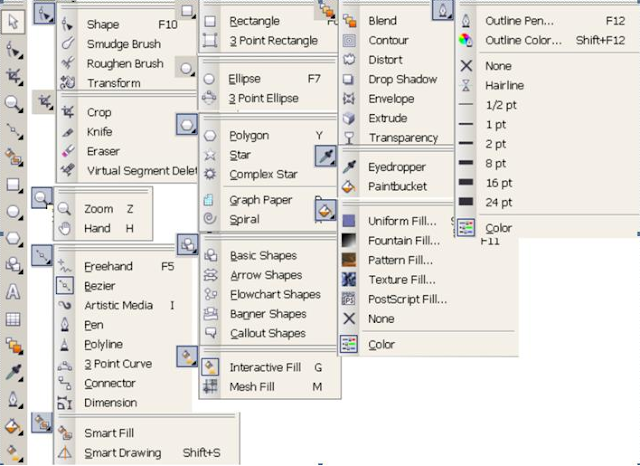The height and width of the screenshot is (466, 640).
Task: Click the Hand tool icon
Action: tap(64, 228)
